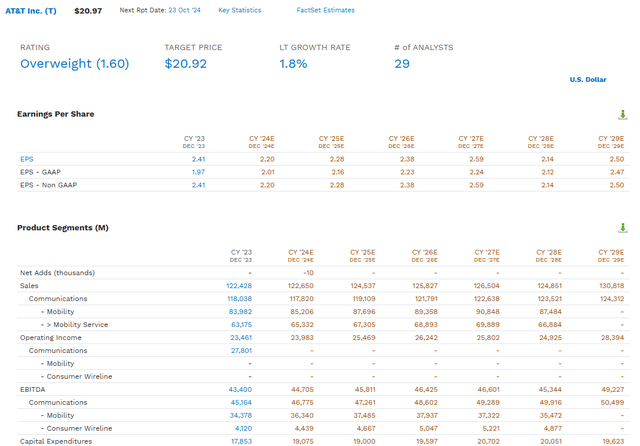Select the Mobility Service CY '23 value 63,175

tap(242, 325)
